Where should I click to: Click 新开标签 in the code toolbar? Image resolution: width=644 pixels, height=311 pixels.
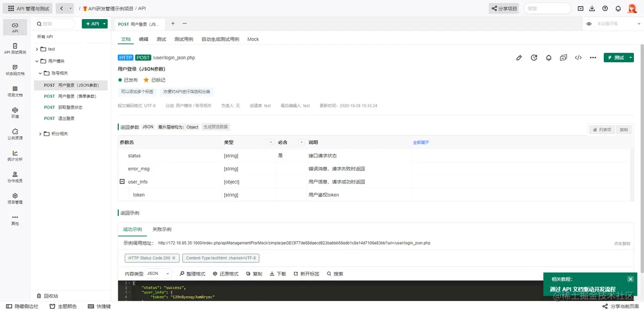(306, 274)
